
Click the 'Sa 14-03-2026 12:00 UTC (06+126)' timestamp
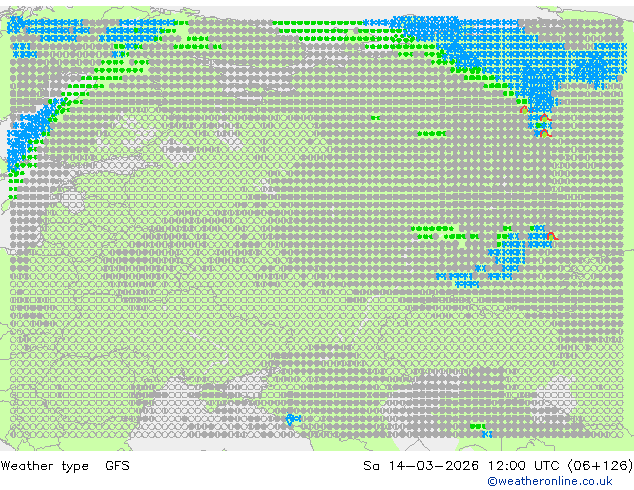[498, 466]
